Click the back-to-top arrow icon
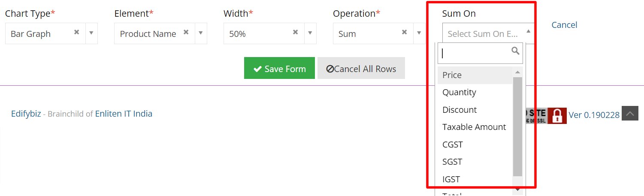Viewport: 644px width, 196px height. coord(630,114)
